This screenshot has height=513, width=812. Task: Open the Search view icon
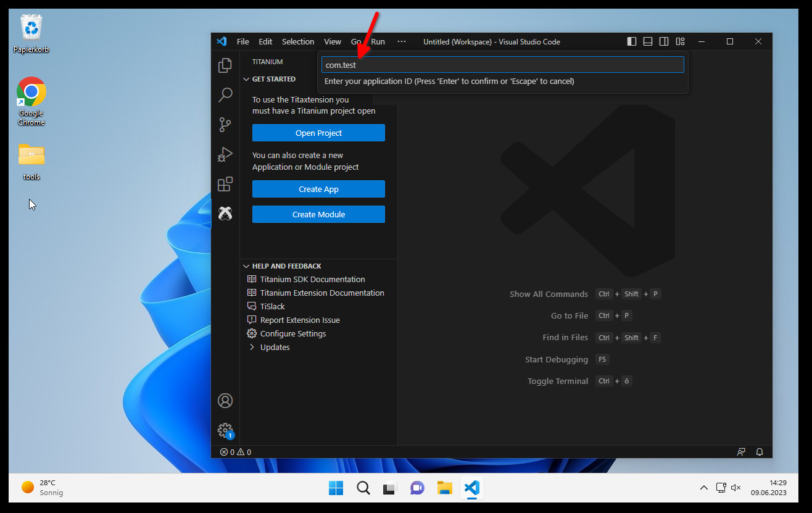225,95
